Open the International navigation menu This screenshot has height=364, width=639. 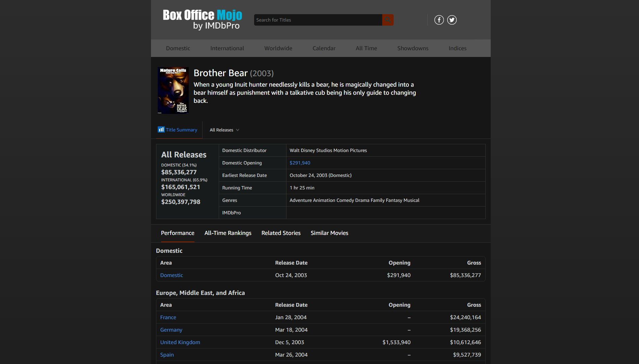(x=227, y=48)
